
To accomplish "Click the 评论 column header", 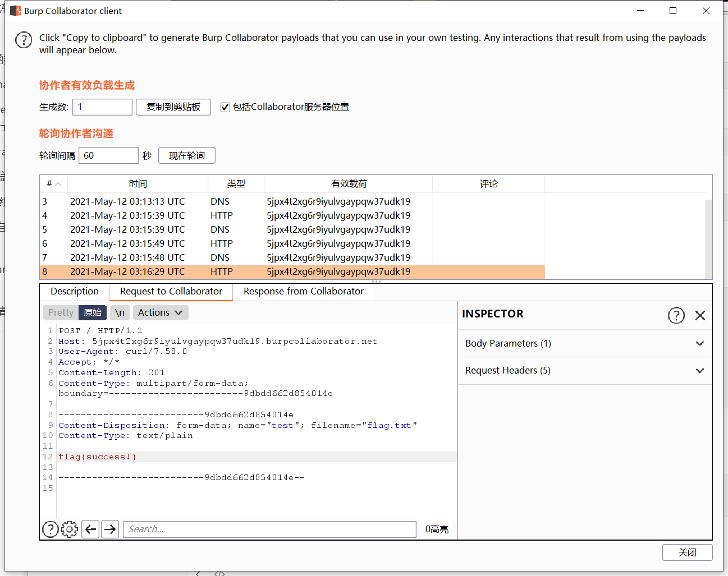I will pos(488,183).
